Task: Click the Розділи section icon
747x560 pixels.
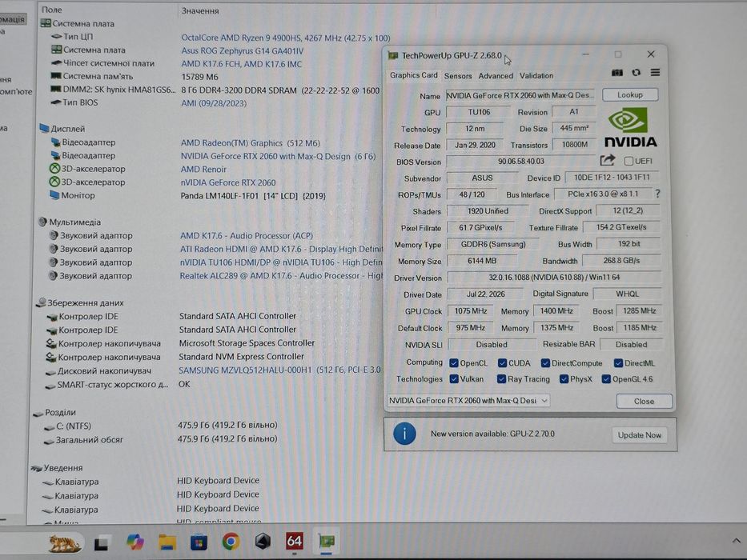Action: [x=38, y=413]
